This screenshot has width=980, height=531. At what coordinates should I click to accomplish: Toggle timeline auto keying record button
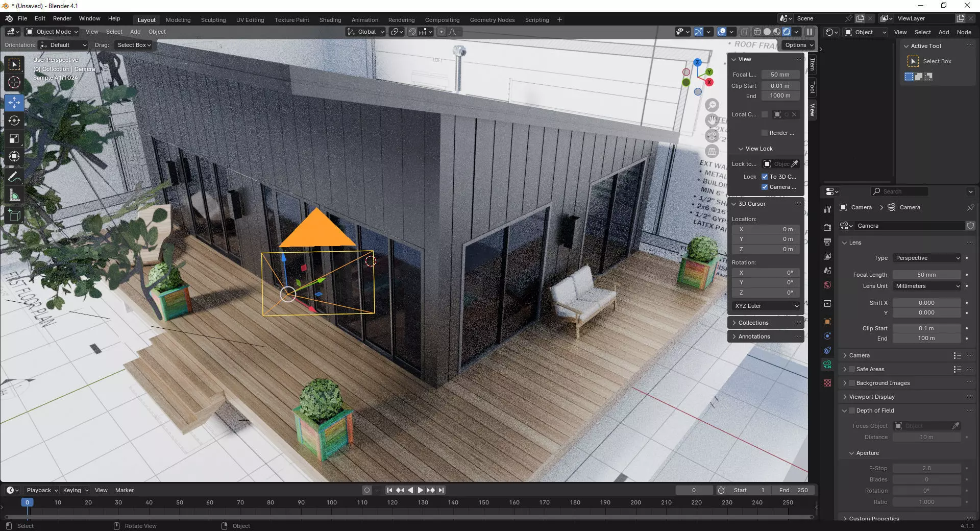tap(366, 490)
